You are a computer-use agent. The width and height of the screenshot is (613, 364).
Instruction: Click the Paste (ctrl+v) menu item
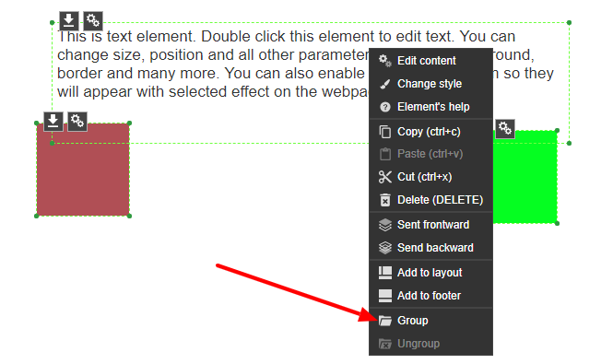(x=430, y=154)
